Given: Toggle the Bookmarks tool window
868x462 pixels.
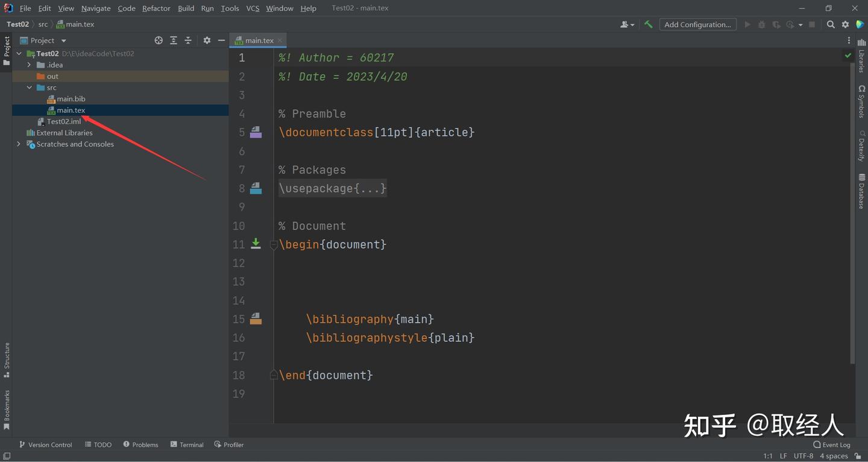Looking at the screenshot, I should [7, 410].
